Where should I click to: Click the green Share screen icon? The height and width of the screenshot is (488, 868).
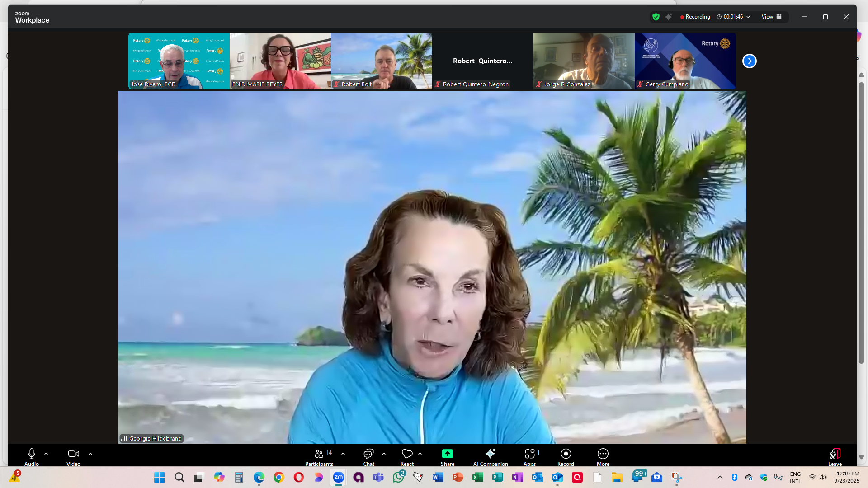447,454
